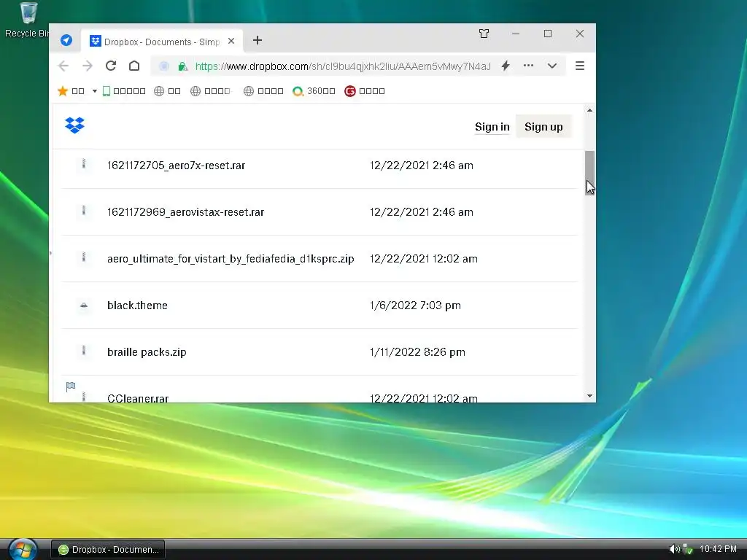Go to the browser home page

[134, 66]
